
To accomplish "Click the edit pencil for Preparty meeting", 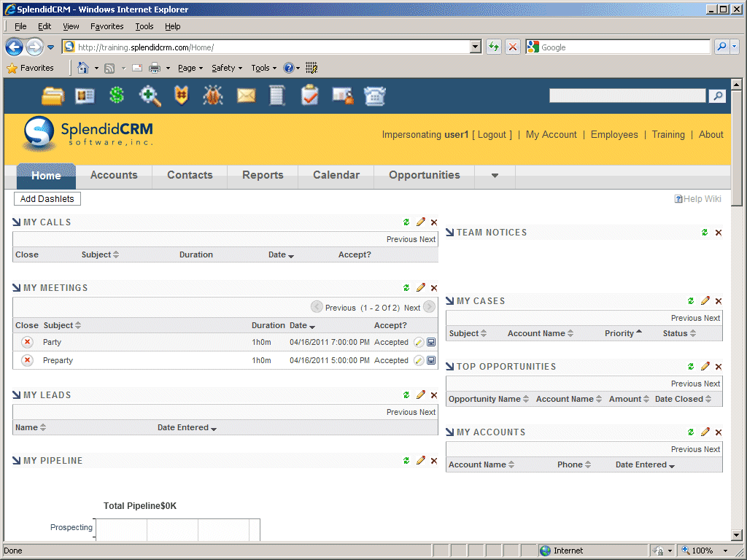I will [x=419, y=360].
